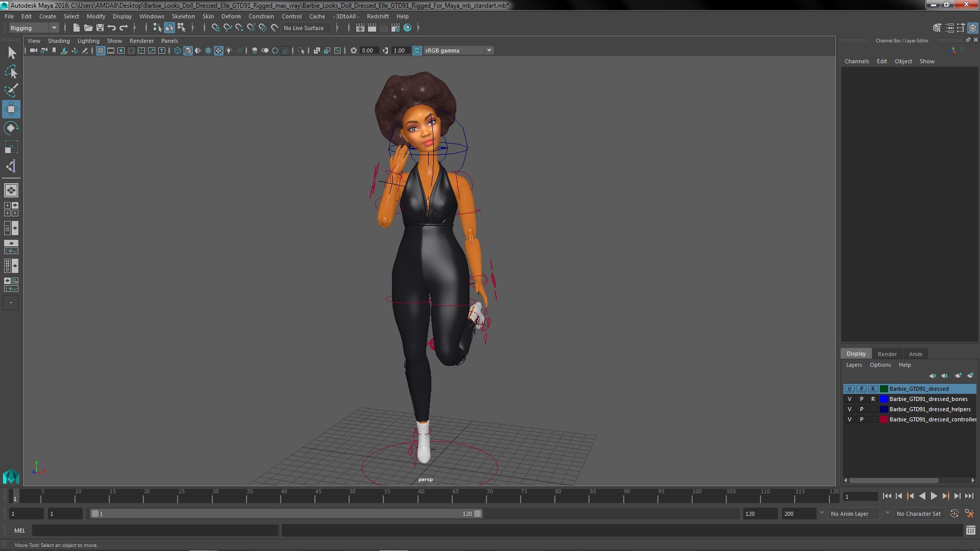Open the sRGB gamma color space dropdown

click(458, 51)
